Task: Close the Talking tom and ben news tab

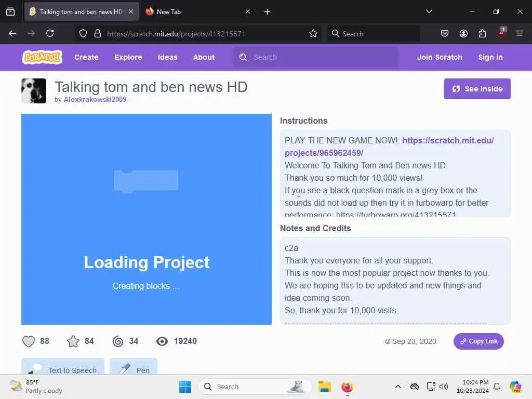Action: coord(131,11)
